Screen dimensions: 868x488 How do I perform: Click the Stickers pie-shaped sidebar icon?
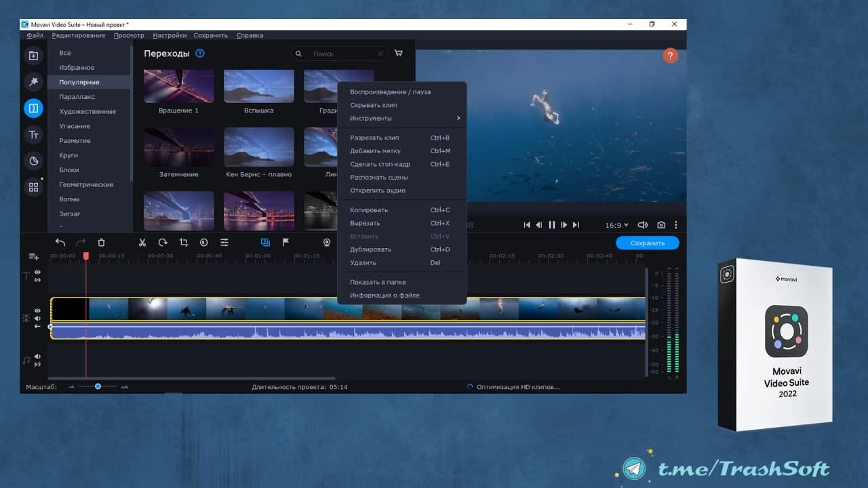click(33, 161)
